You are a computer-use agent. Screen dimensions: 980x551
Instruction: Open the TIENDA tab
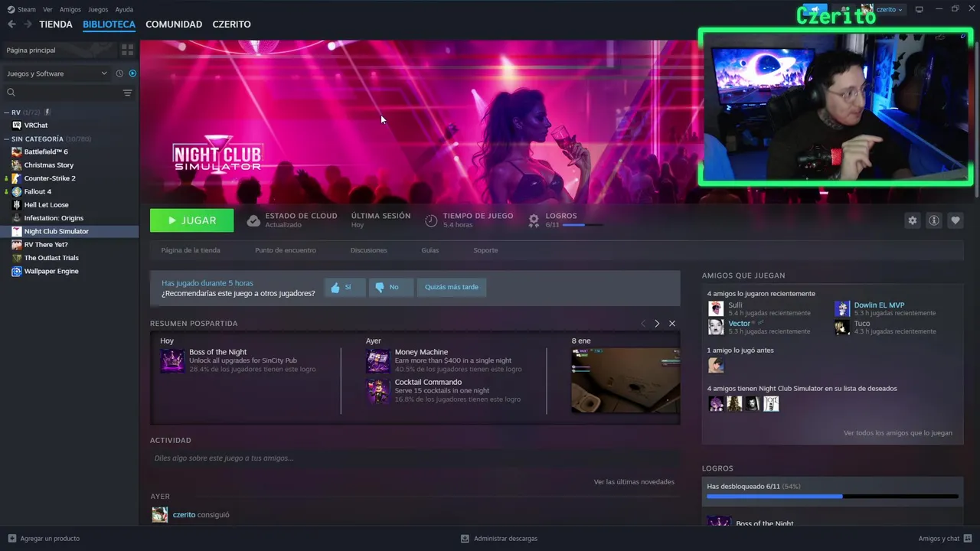coord(56,24)
